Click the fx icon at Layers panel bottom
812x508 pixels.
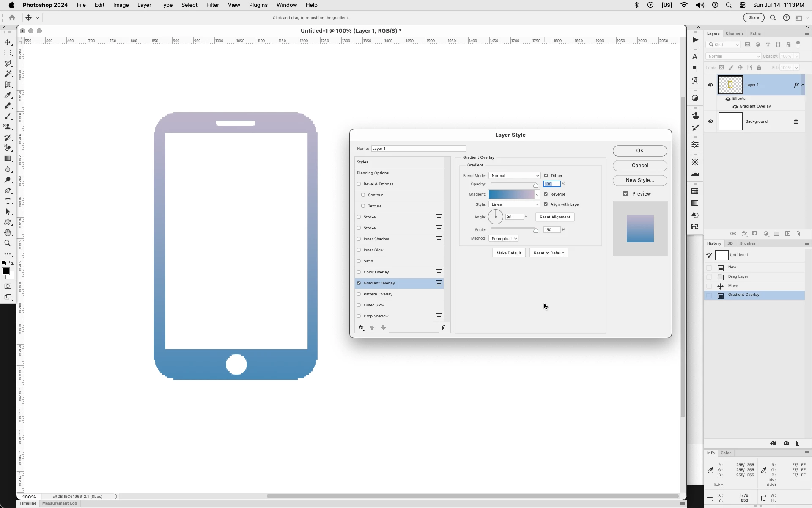[x=744, y=234]
